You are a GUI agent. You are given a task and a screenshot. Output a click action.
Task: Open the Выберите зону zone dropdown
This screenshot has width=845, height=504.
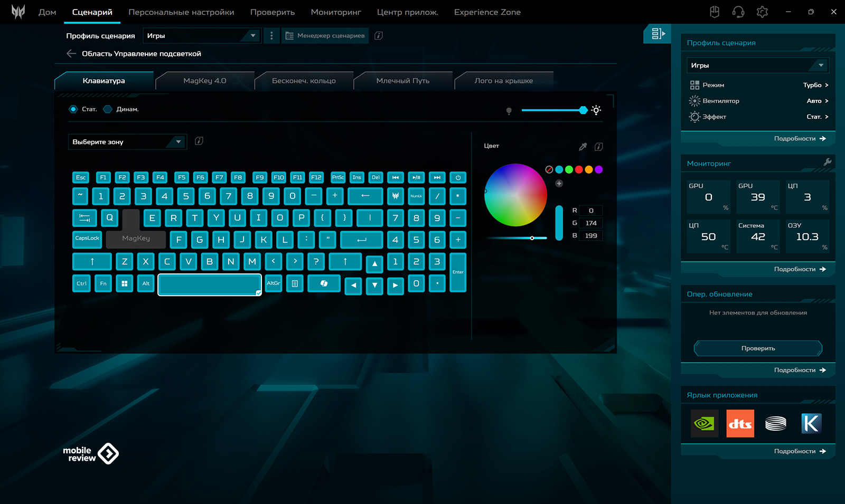[x=127, y=142]
